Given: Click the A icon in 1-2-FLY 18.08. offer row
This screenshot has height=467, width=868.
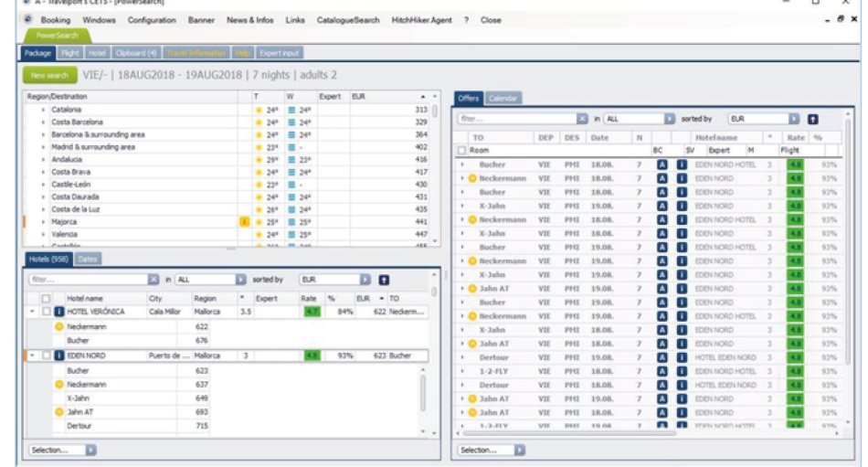Looking at the screenshot, I should pos(662,371).
